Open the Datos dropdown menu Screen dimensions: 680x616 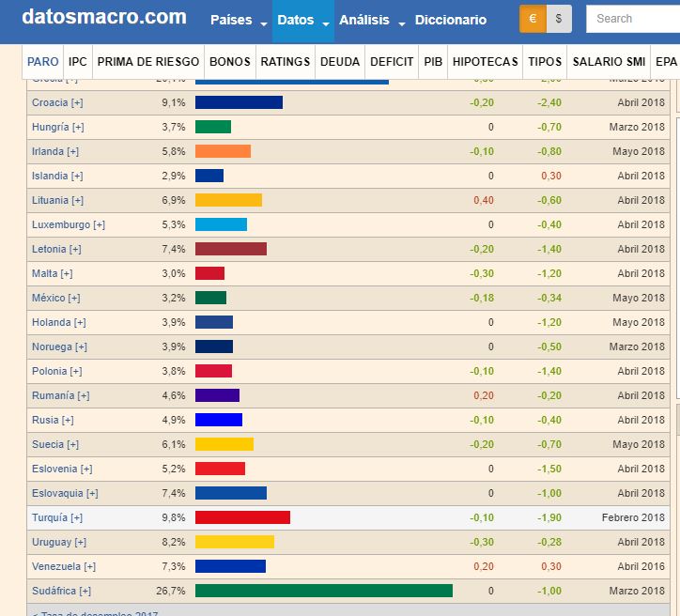[302, 21]
